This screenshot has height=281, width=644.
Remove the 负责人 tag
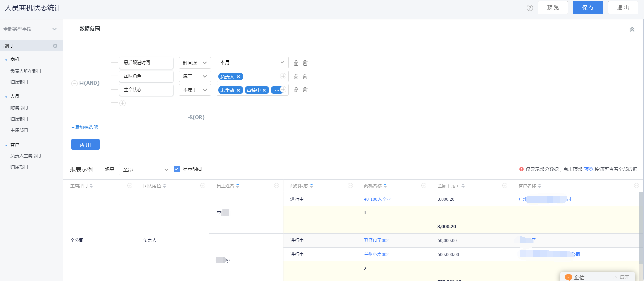pyautogui.click(x=238, y=77)
